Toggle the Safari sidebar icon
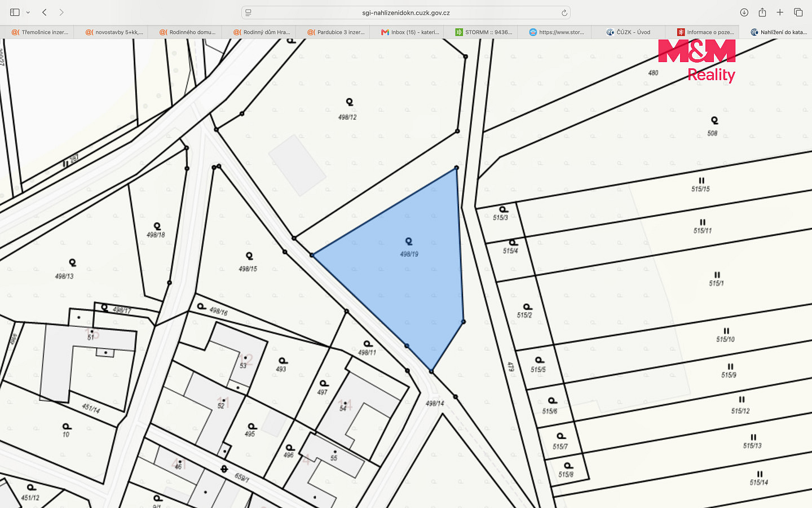Image resolution: width=812 pixels, height=508 pixels. pyautogui.click(x=15, y=12)
